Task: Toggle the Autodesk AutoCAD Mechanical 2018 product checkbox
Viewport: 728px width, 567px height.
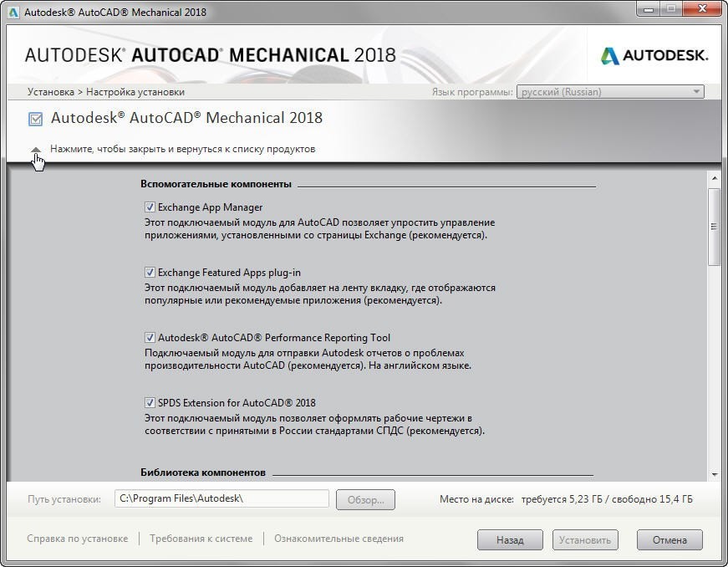Action: [35, 119]
